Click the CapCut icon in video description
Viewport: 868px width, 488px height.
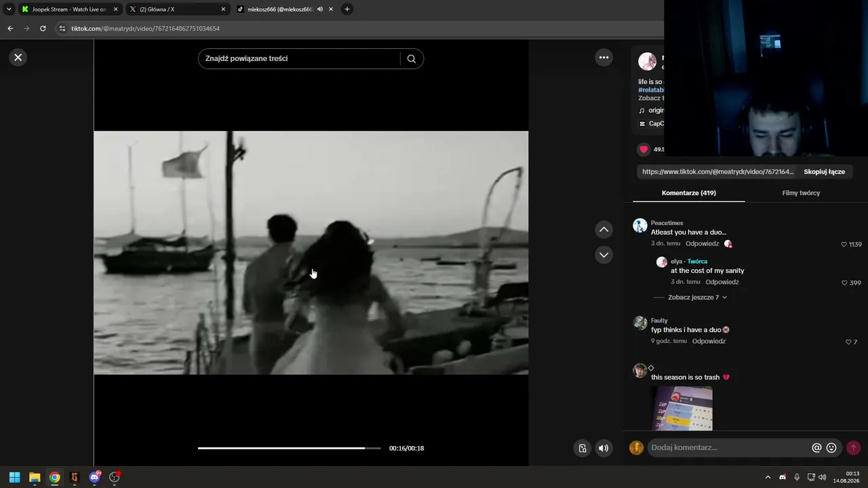click(642, 124)
